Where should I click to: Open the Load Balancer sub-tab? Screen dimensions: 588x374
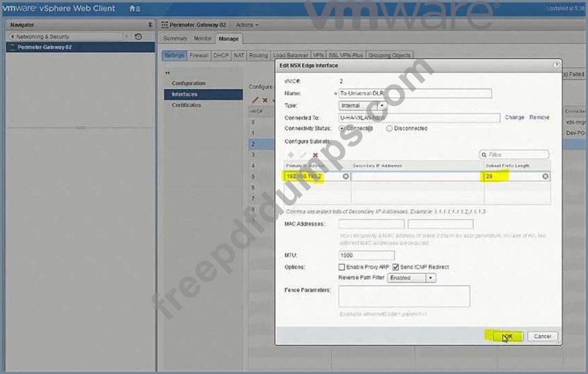pyautogui.click(x=291, y=55)
